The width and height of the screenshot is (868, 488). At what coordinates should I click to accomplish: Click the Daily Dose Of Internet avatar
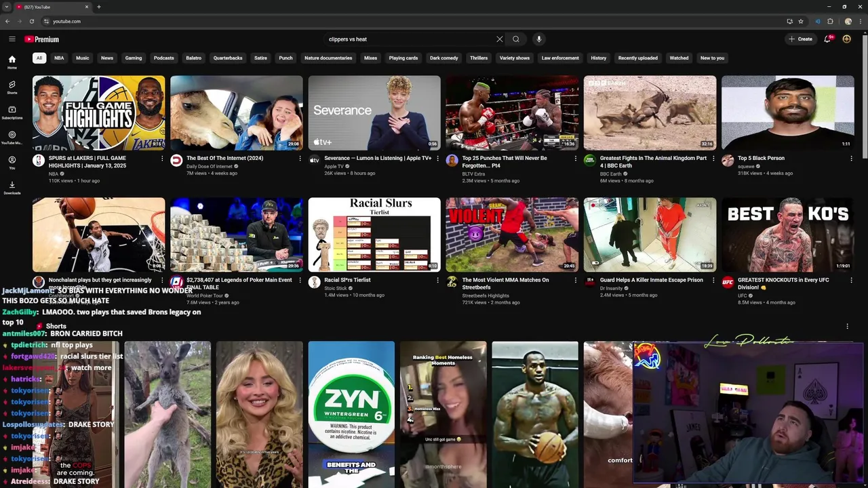(x=176, y=161)
